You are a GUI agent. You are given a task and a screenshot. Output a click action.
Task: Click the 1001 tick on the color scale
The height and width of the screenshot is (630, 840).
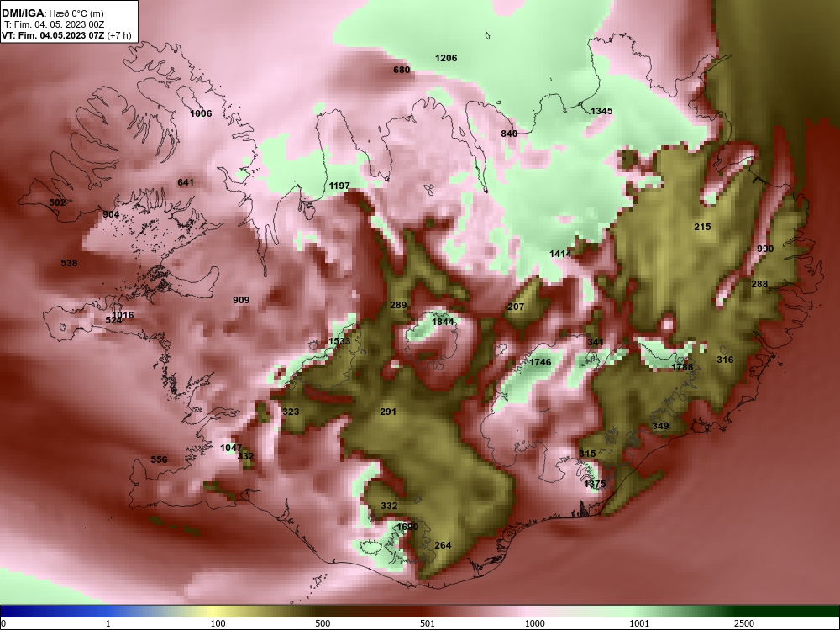[x=639, y=623]
